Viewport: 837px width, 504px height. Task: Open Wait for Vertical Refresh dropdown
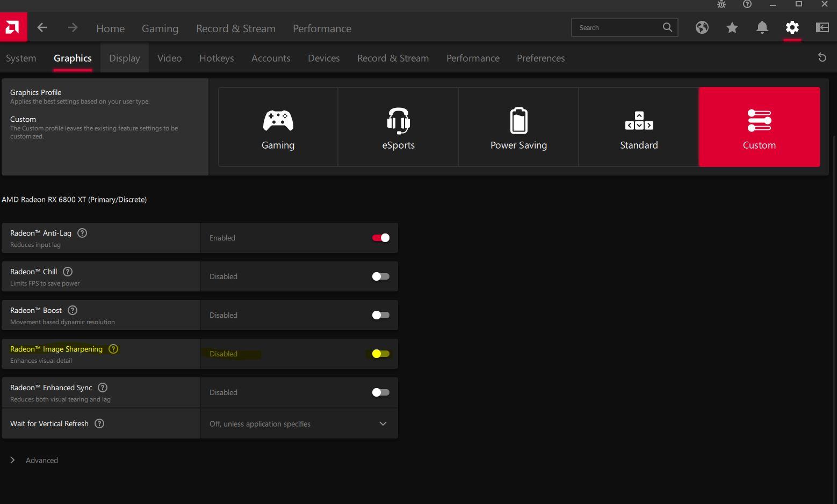[x=299, y=423]
